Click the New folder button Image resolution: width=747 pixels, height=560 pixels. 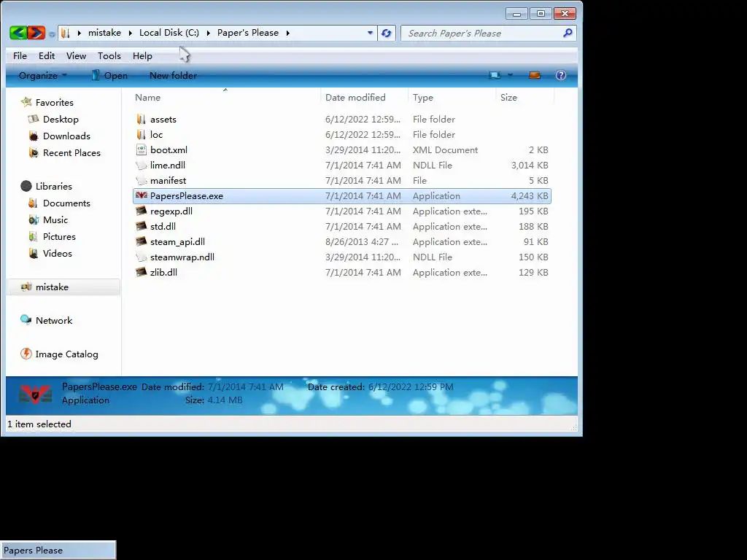[173, 75]
